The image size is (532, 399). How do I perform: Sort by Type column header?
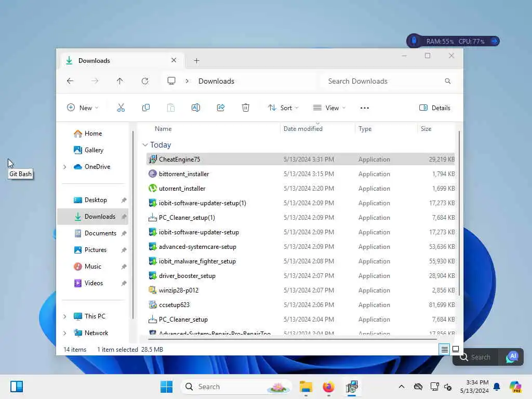click(365, 129)
